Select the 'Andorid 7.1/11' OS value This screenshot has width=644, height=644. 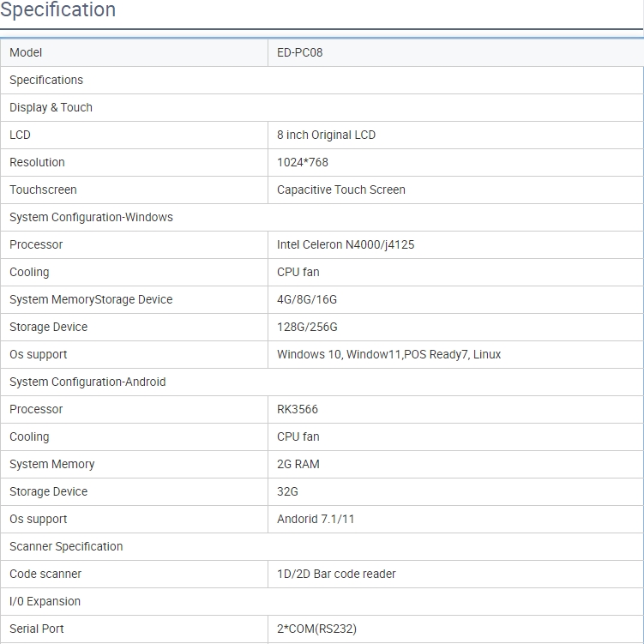coord(316,519)
